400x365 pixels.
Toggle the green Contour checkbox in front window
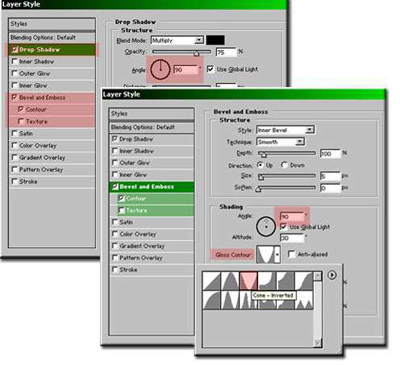122,198
